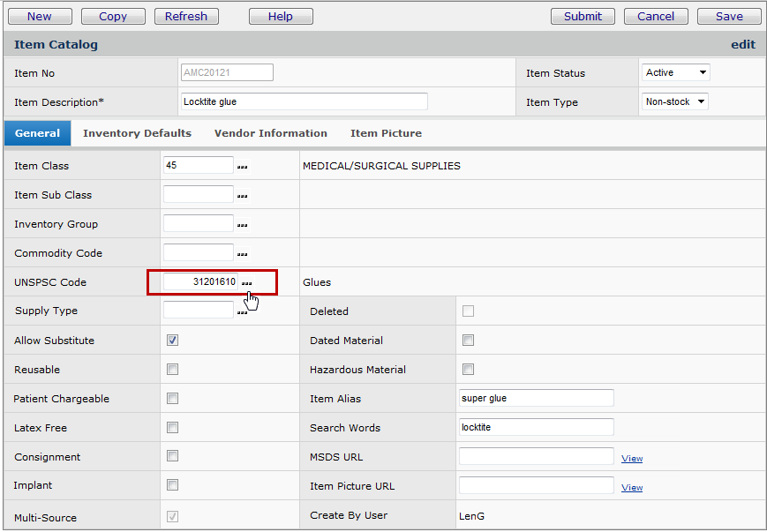Screen dimensions: 767x532
Task: Uncheck the Allow Substitute checkbox
Action: point(173,341)
